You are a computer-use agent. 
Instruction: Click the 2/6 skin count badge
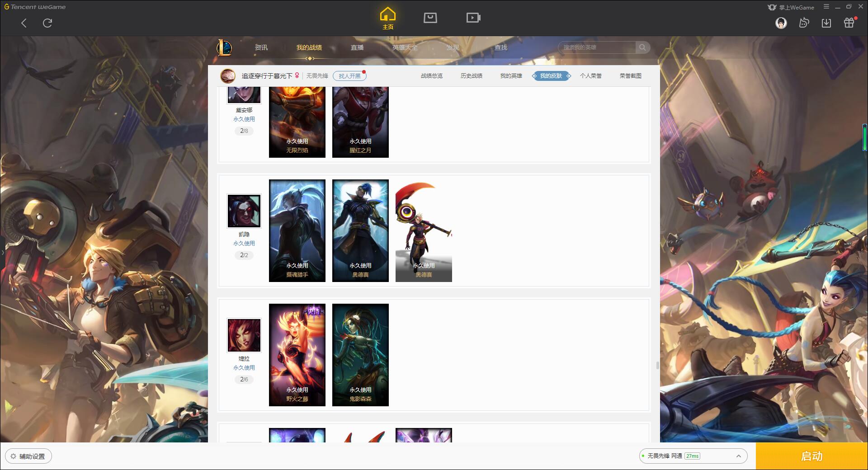[244, 380]
